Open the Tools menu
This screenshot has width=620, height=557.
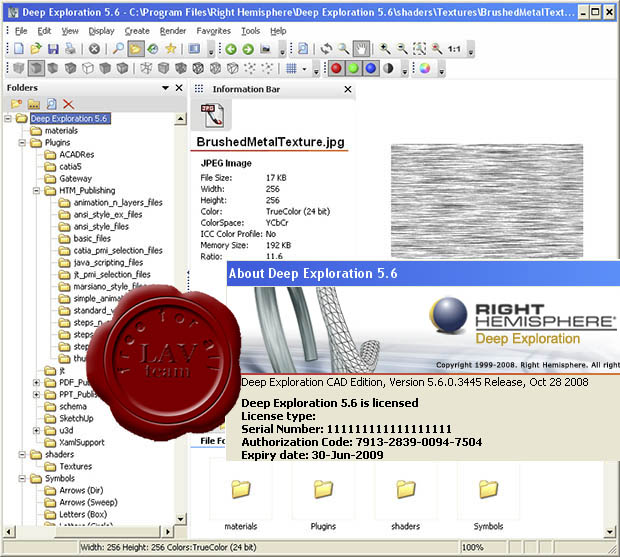click(x=251, y=31)
